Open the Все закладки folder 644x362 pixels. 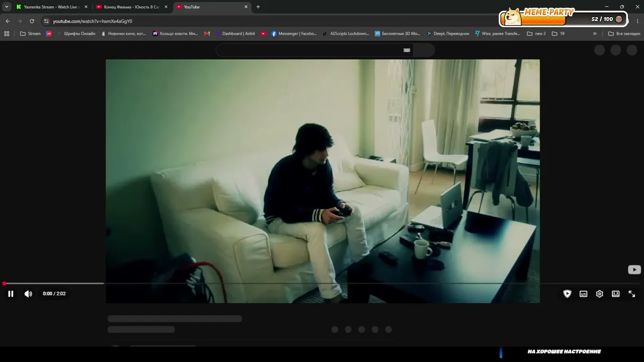point(624,34)
